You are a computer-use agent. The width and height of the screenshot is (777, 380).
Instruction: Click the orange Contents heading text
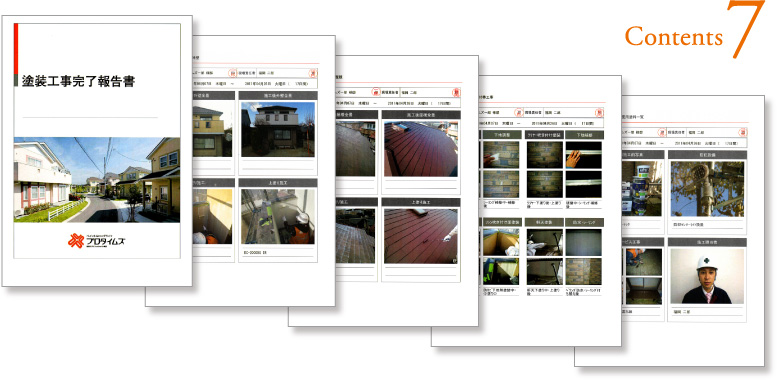click(x=673, y=37)
